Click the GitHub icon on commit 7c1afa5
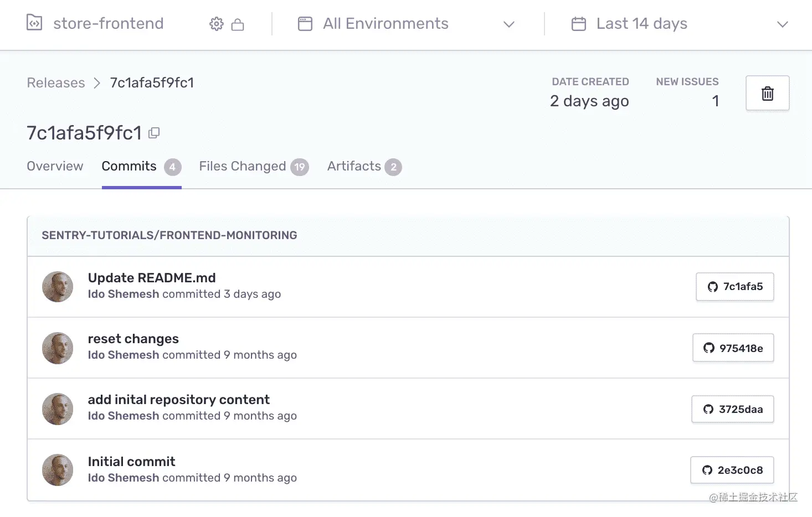This screenshot has height=517, width=812. coord(713,287)
